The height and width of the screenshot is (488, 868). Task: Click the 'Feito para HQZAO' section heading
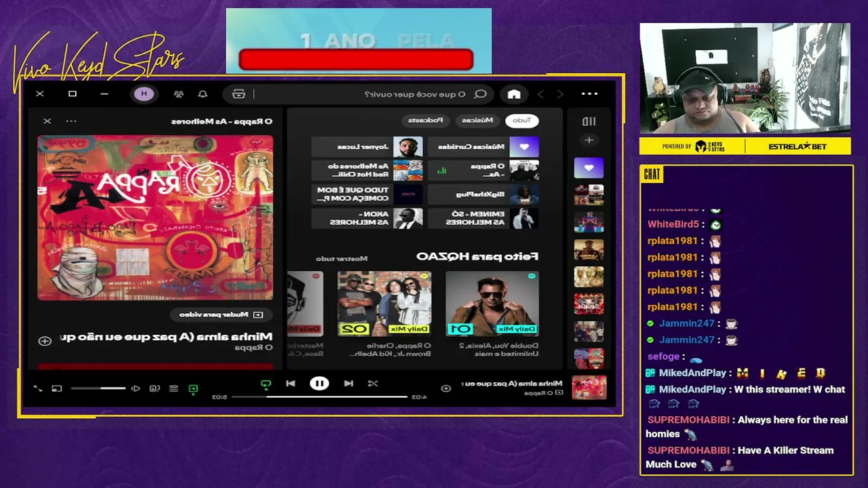(477, 256)
